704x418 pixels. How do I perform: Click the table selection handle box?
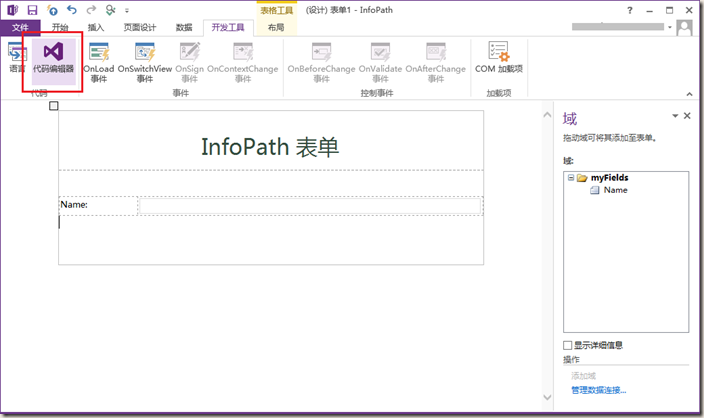pyautogui.click(x=53, y=106)
